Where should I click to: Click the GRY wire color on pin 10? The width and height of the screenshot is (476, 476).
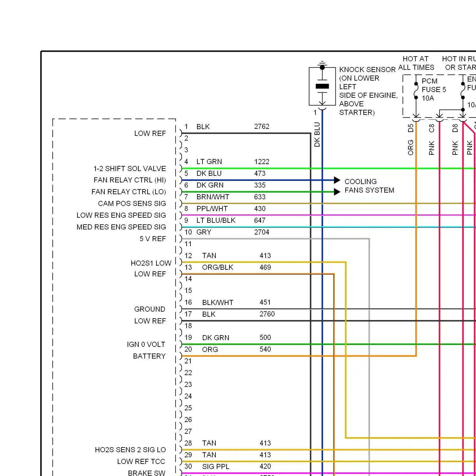(204, 232)
